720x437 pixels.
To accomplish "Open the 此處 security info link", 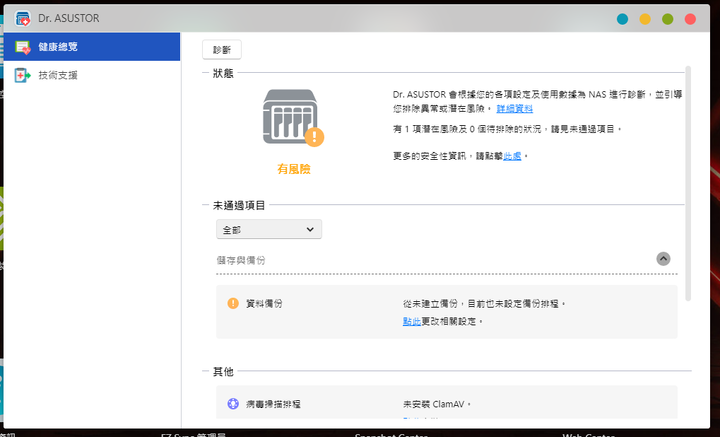I will tap(512, 156).
